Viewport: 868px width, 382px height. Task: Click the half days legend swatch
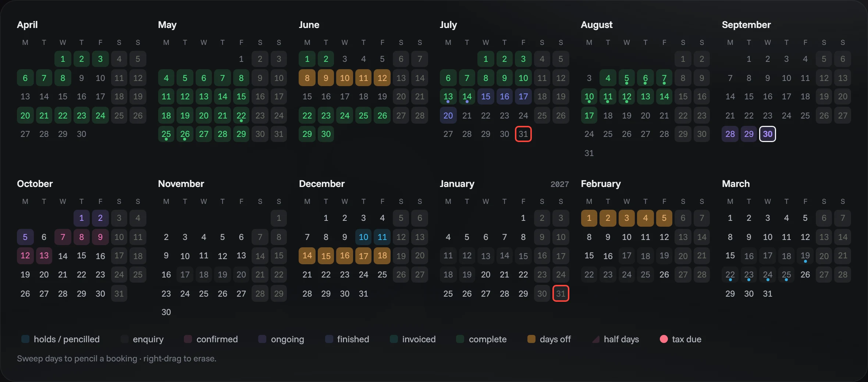point(596,339)
